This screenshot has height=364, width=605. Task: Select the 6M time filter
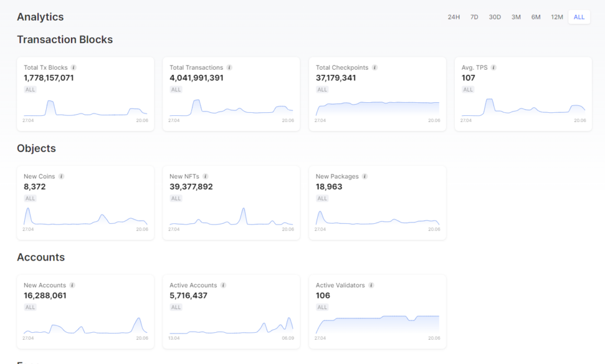tap(536, 17)
